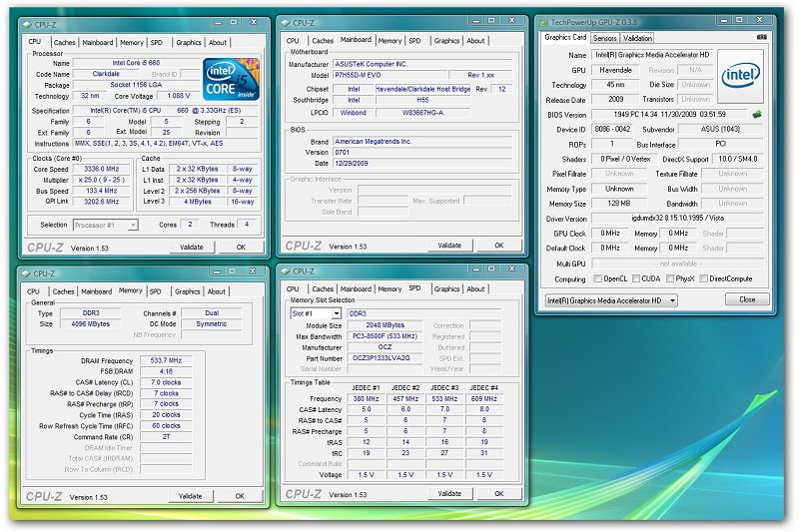Click the processor Name field Intel Core i5 660
The image size is (799, 532).
tap(136, 63)
